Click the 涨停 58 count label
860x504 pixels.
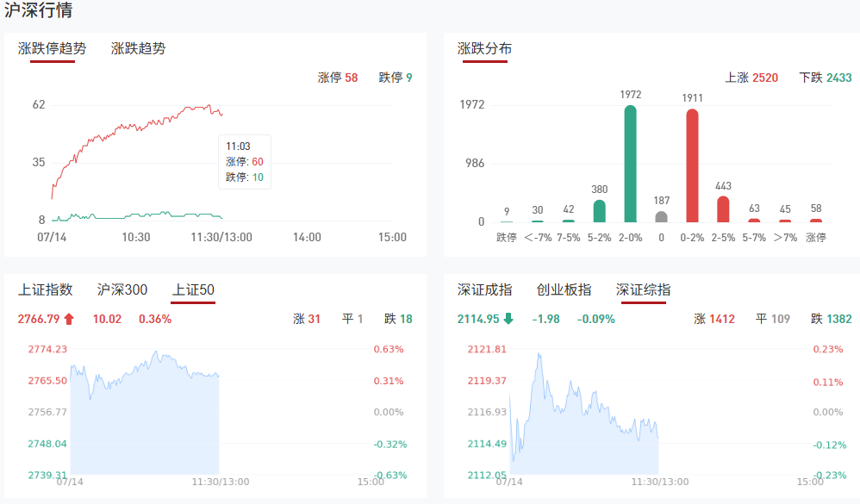pos(338,78)
